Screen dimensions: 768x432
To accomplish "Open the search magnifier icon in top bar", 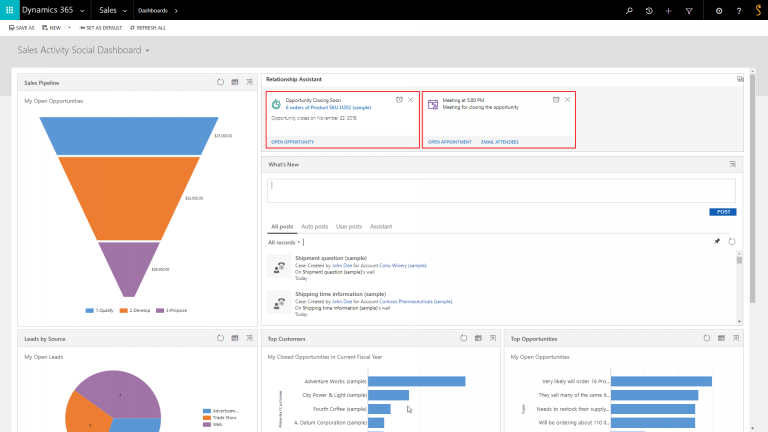I will [x=629, y=10].
